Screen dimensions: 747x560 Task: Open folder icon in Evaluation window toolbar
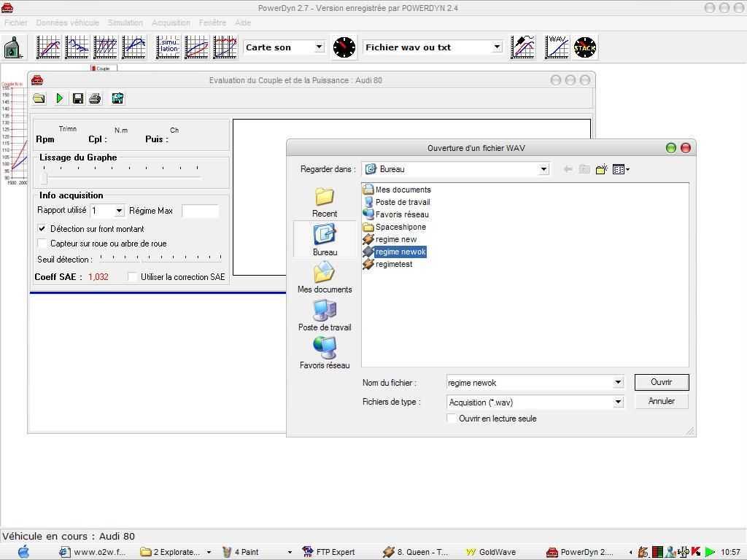[39, 98]
